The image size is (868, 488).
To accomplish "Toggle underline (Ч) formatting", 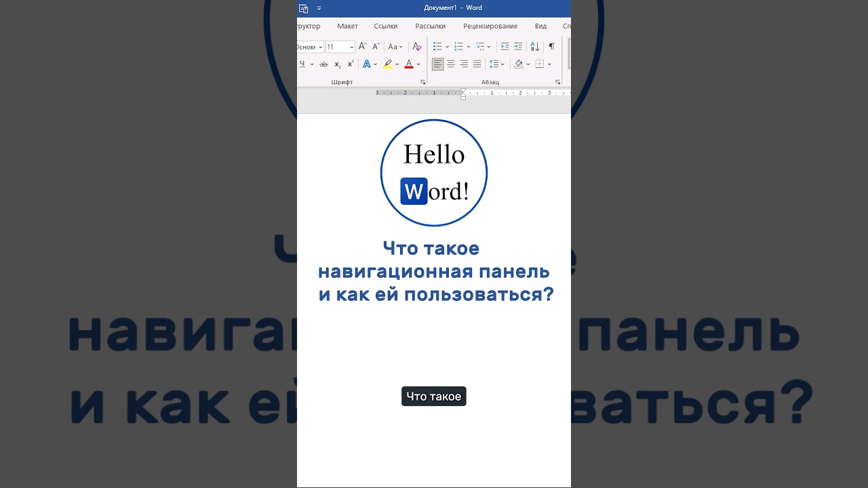I will [x=302, y=64].
